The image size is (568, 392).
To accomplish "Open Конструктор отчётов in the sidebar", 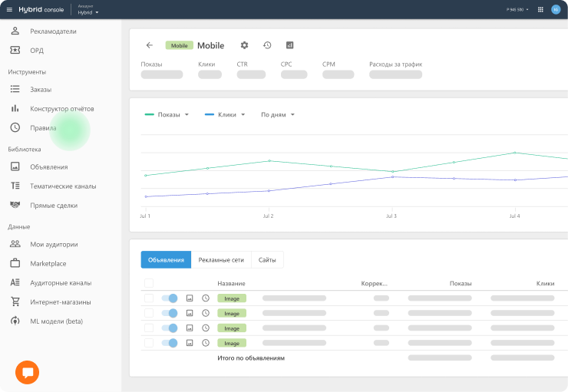I will [61, 109].
